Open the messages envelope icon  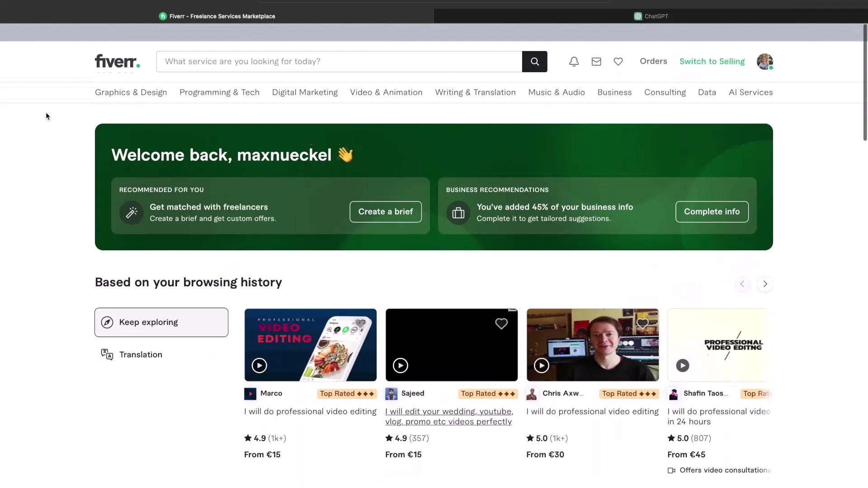596,61
